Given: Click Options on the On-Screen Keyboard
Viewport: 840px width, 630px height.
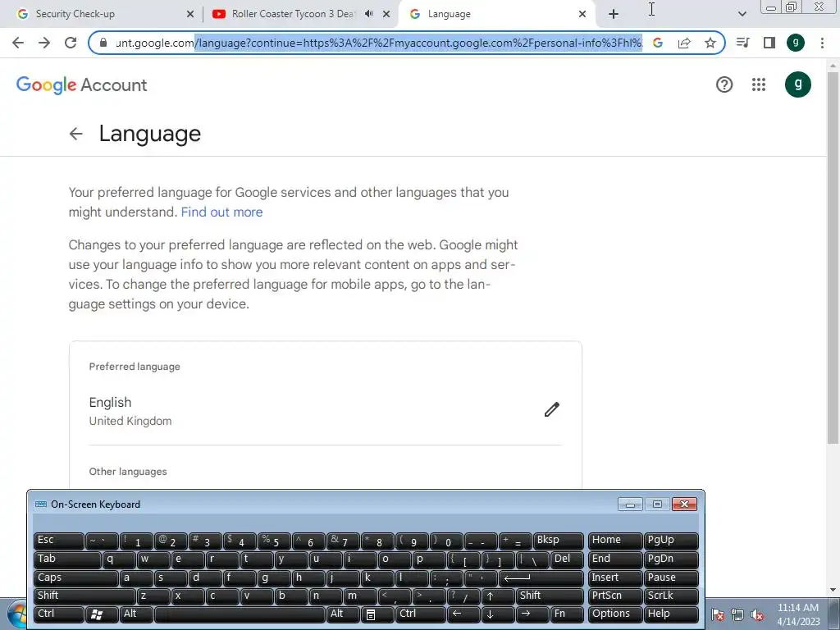Looking at the screenshot, I should (614, 614).
